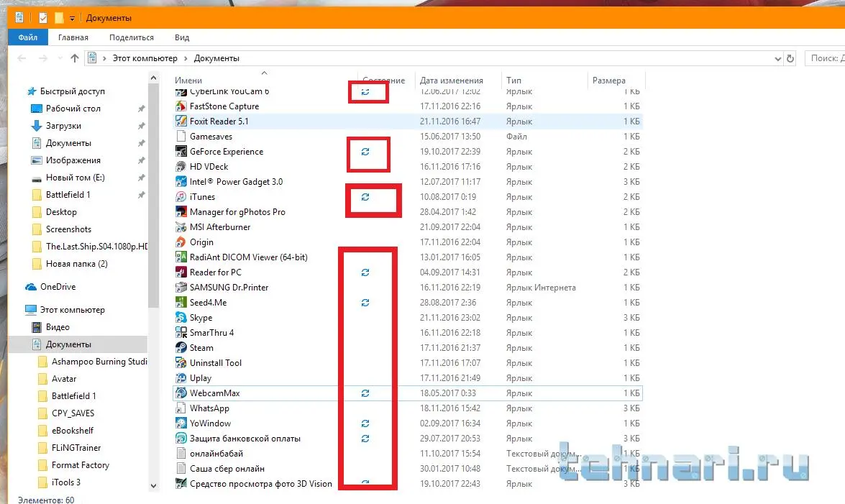Screen dimensions: 845x504
Task: Click navigation pane scroll down arrow
Action: point(154,486)
